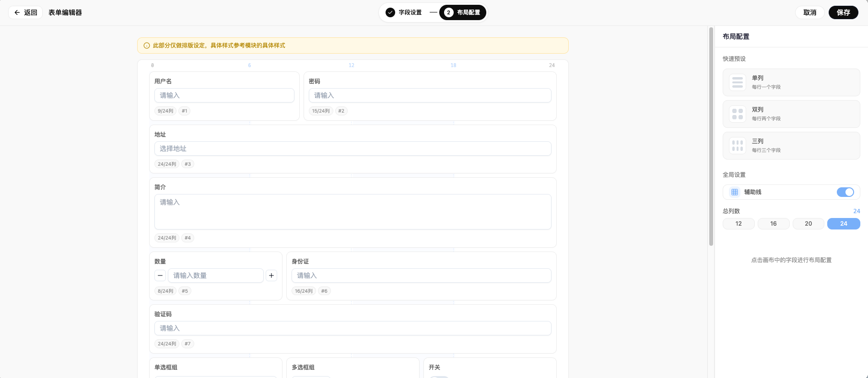Image resolution: width=868 pixels, height=378 pixels.
Task: Click the grid icon beside 辅助线
Action: tap(735, 192)
